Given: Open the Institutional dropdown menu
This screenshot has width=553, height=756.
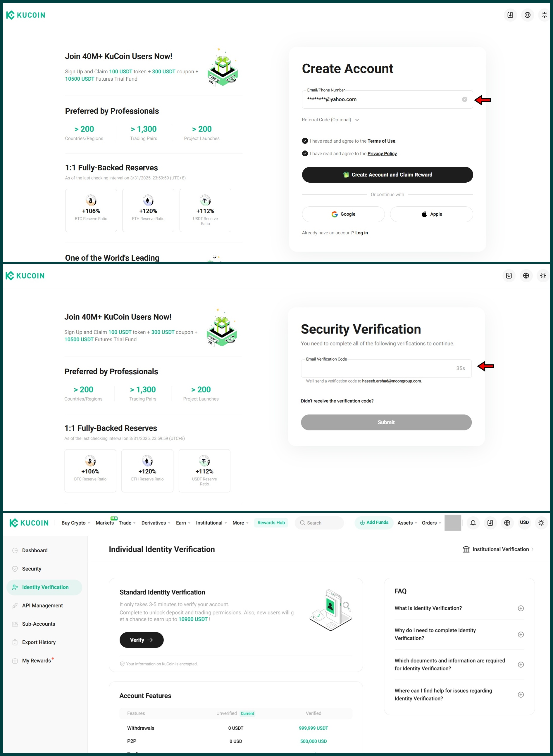Looking at the screenshot, I should [x=211, y=523].
